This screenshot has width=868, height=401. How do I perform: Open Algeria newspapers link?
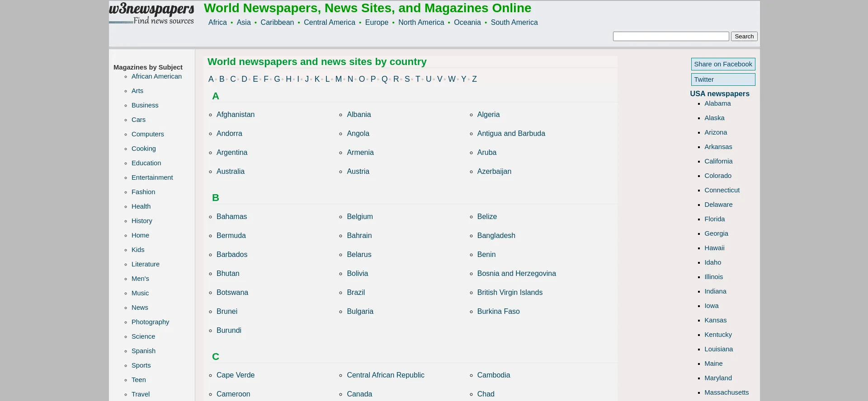click(489, 115)
